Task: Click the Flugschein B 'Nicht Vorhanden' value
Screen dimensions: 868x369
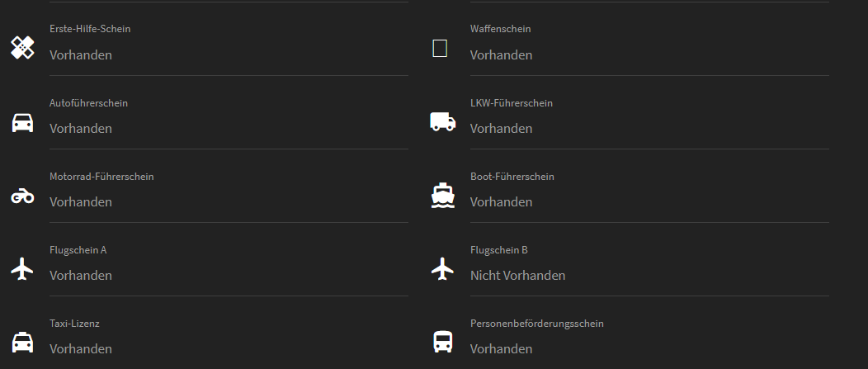Action: [517, 276]
